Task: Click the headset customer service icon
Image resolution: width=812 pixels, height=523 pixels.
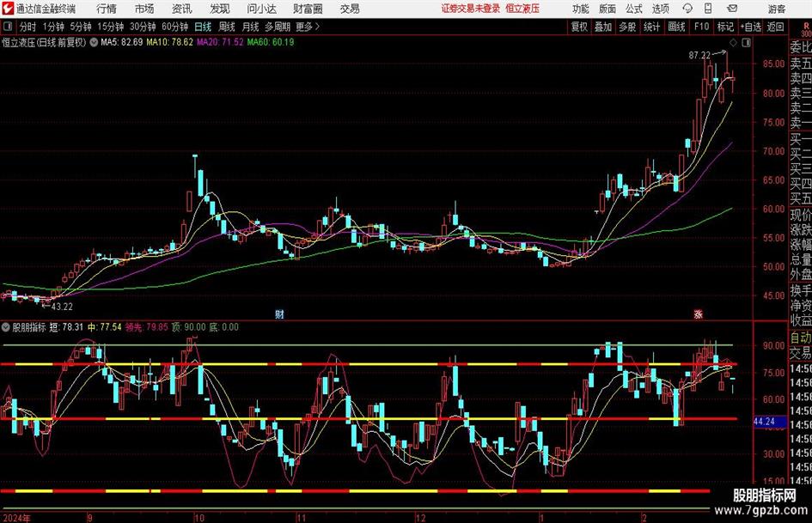Action: click(687, 9)
